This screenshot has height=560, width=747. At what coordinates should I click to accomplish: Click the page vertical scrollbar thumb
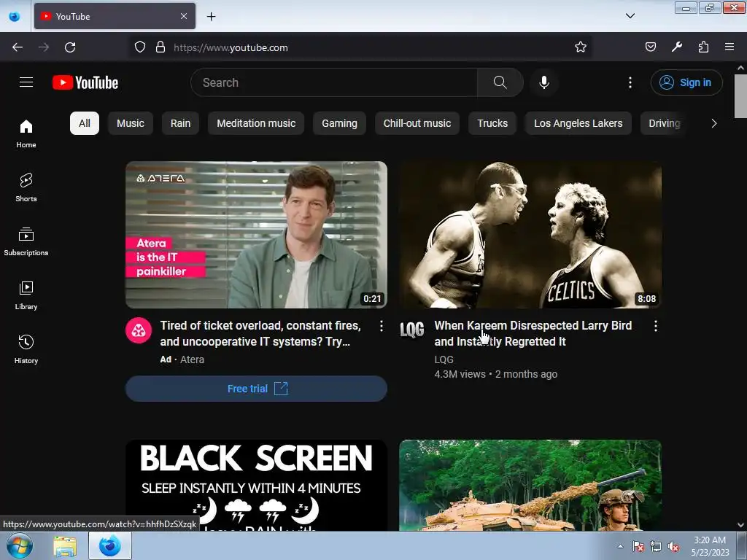point(740,97)
